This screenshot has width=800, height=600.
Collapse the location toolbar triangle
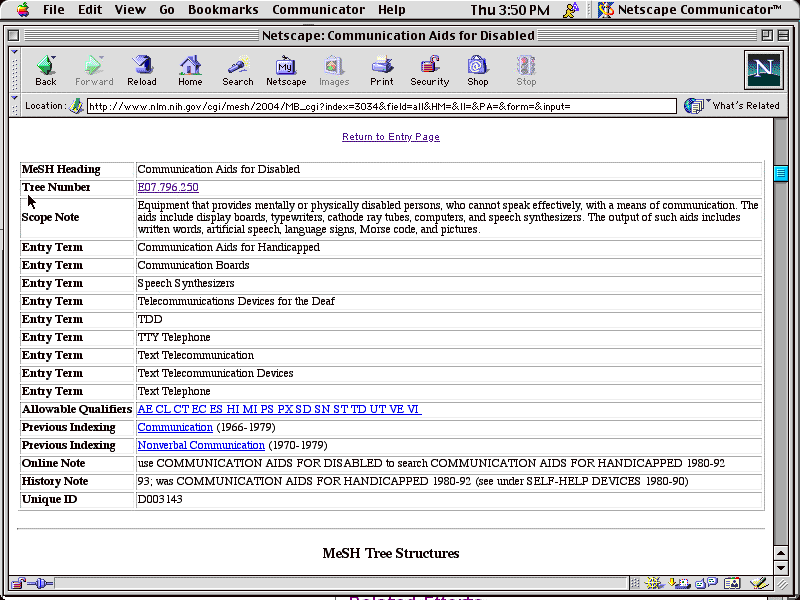click(x=14, y=98)
